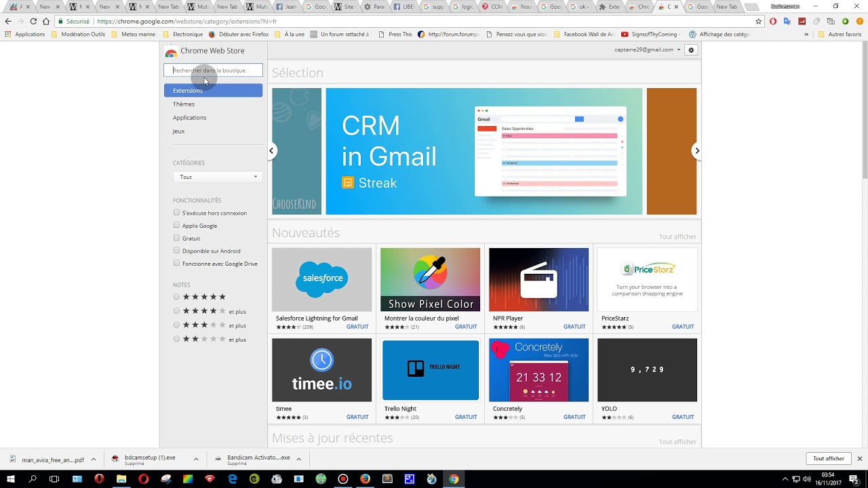The width and height of the screenshot is (868, 488).
Task: Select Extensions category
Action: click(x=213, y=90)
